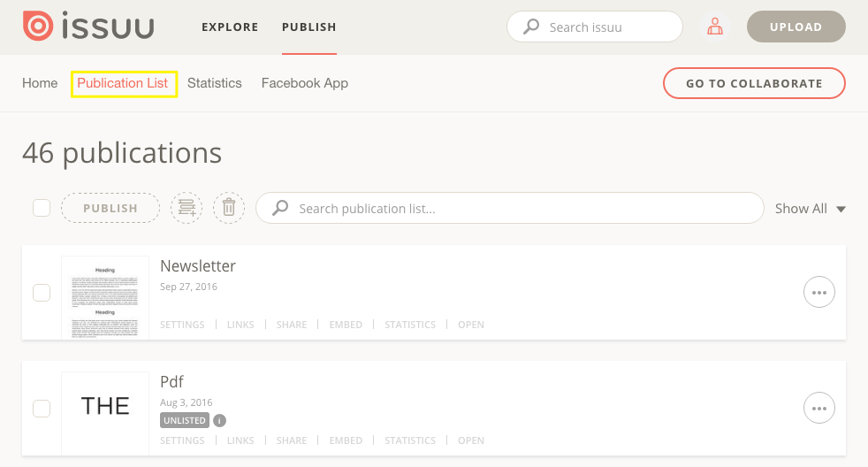Open Pdf's three-dot more options

pyautogui.click(x=819, y=408)
